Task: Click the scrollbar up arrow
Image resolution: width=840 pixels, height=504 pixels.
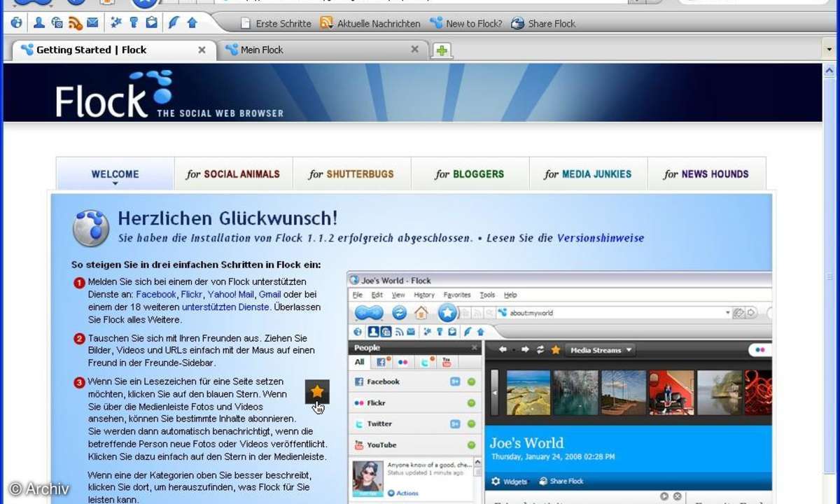Action: [829, 71]
